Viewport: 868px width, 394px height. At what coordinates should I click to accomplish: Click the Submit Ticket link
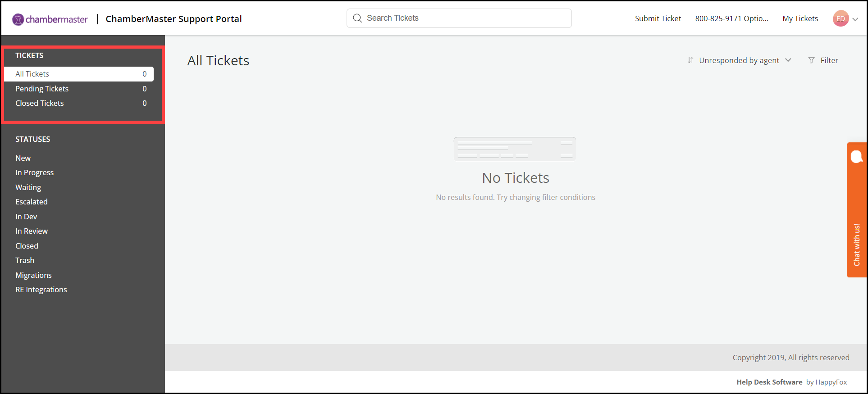pyautogui.click(x=658, y=18)
